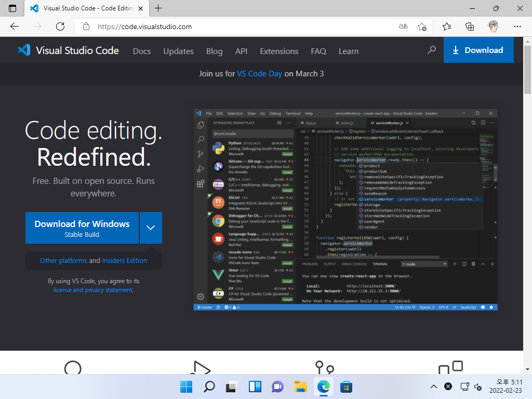The width and height of the screenshot is (532, 399).
Task: Click the site lock icon in address bar
Action: (x=86, y=26)
